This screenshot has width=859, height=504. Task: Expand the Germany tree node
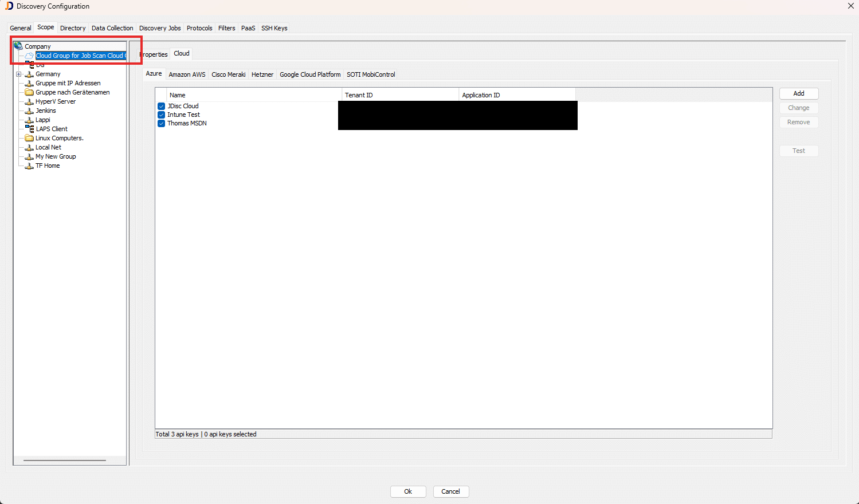tap(19, 74)
